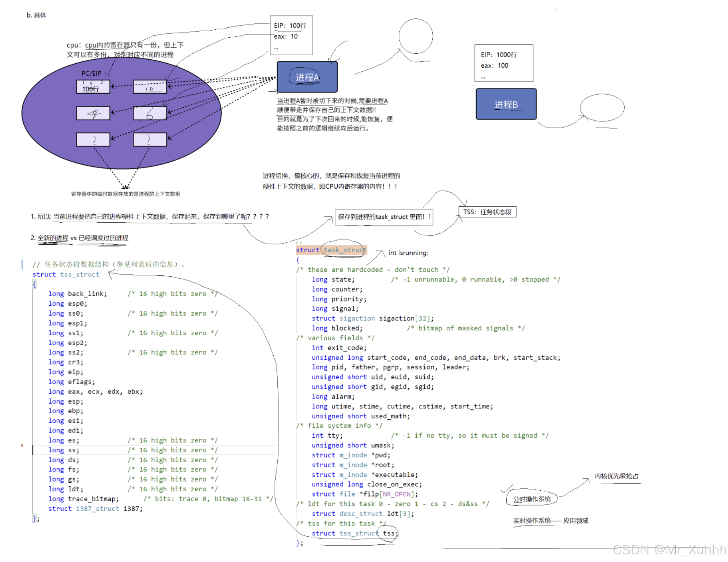Click the line 'long back_link;'
The height and width of the screenshot is (562, 728).
point(78,294)
